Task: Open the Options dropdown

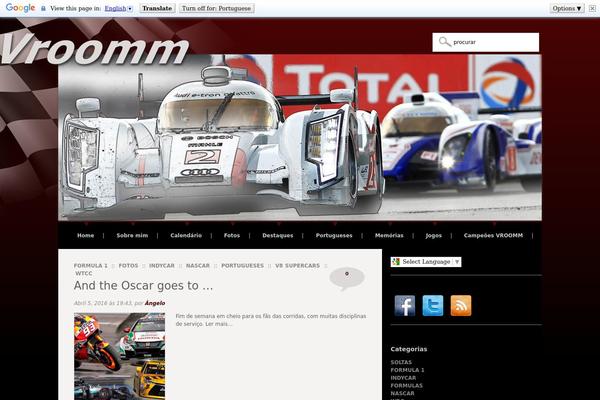Action: (x=567, y=8)
